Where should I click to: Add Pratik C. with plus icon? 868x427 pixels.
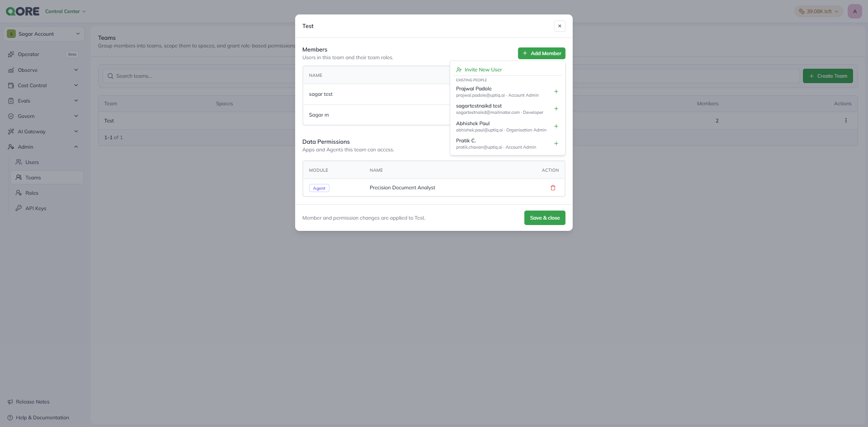(x=556, y=144)
